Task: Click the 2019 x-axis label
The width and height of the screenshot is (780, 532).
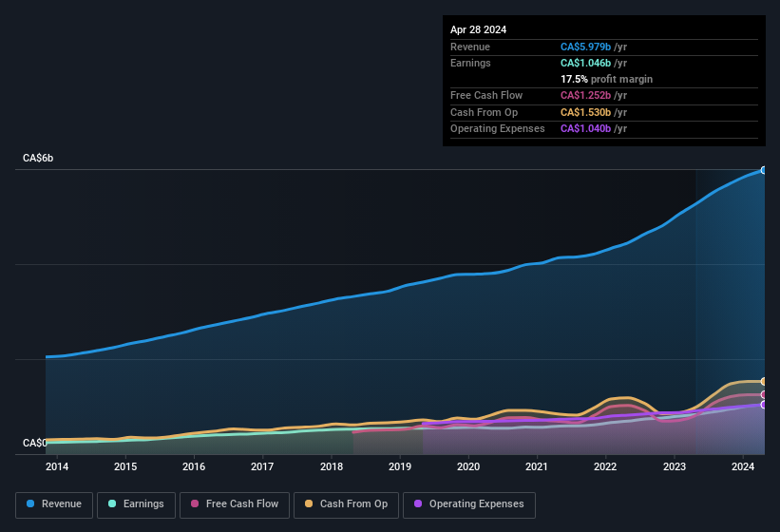Action: pos(400,466)
